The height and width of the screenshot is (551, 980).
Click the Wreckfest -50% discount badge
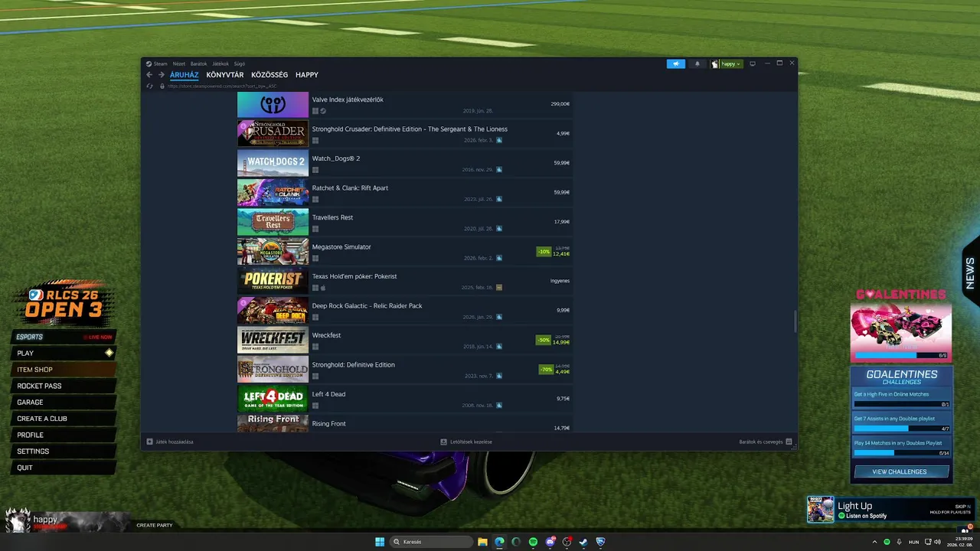544,340
